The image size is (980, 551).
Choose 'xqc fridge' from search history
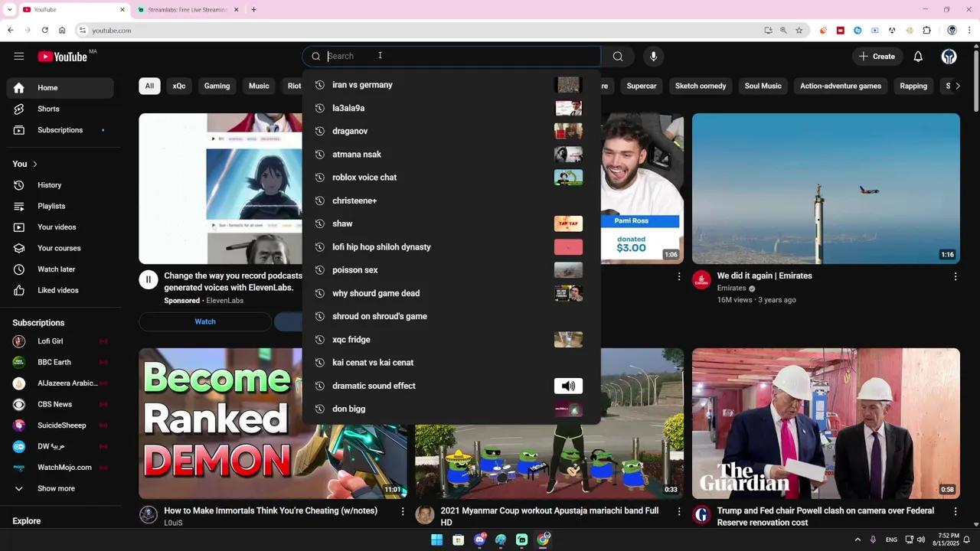click(452, 340)
